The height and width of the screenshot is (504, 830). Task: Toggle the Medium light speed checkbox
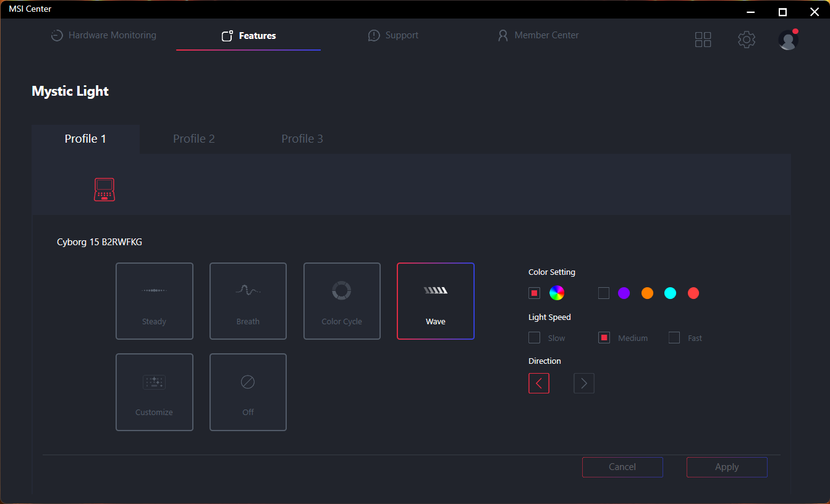tap(604, 338)
